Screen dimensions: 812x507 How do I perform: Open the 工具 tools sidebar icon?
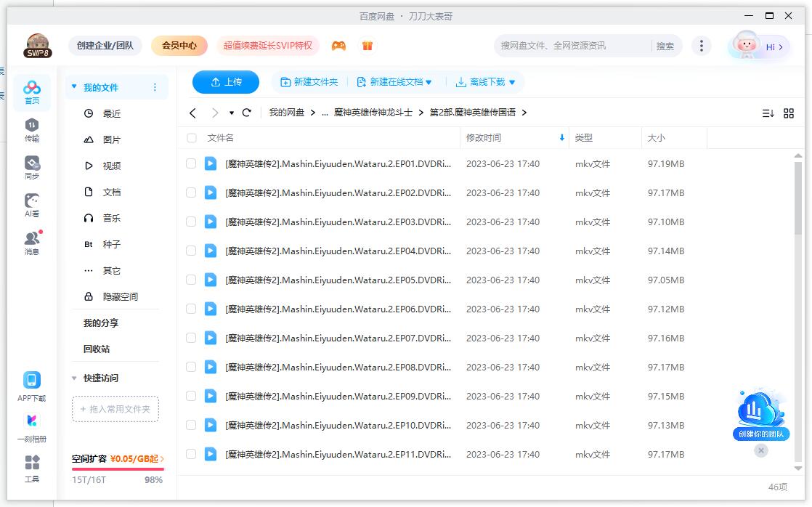coord(31,469)
